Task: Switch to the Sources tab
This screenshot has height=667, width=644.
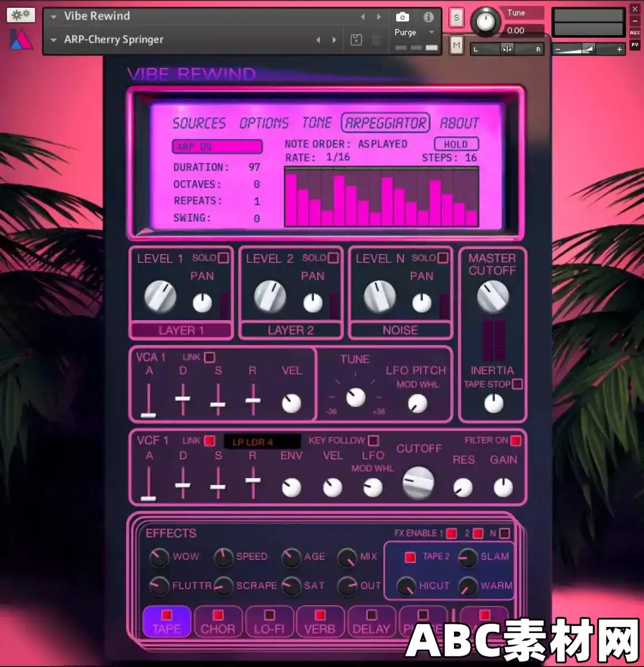Action: [199, 123]
